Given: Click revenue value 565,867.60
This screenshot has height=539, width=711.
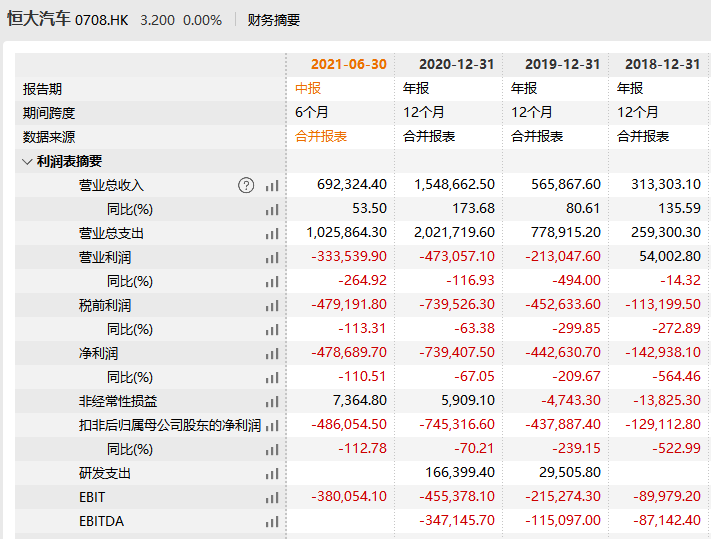Looking at the screenshot, I should [x=566, y=185].
